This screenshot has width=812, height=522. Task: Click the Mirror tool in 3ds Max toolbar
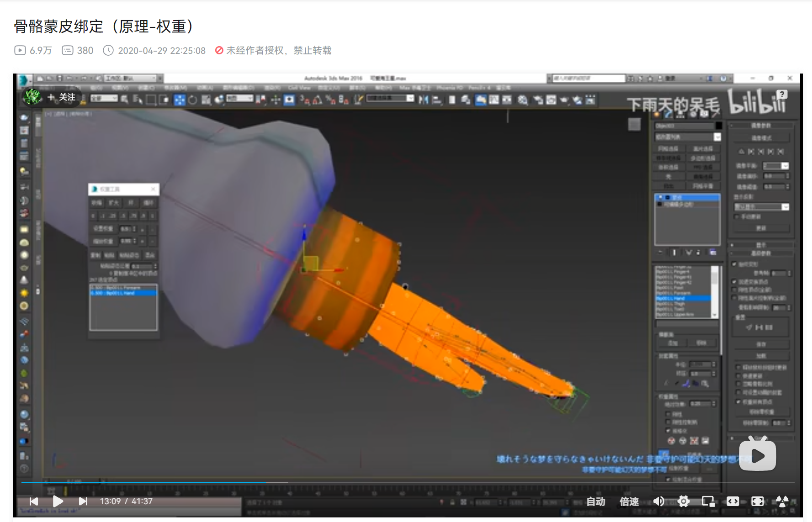(x=424, y=100)
